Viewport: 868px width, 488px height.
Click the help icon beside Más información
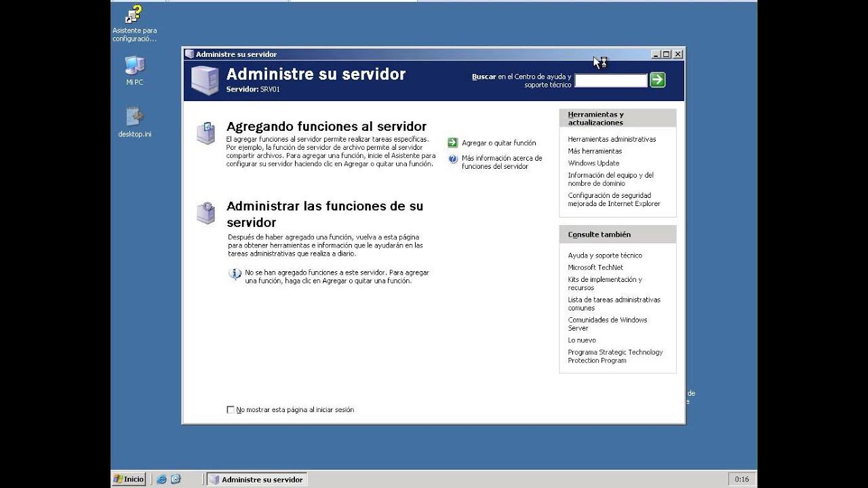click(452, 159)
